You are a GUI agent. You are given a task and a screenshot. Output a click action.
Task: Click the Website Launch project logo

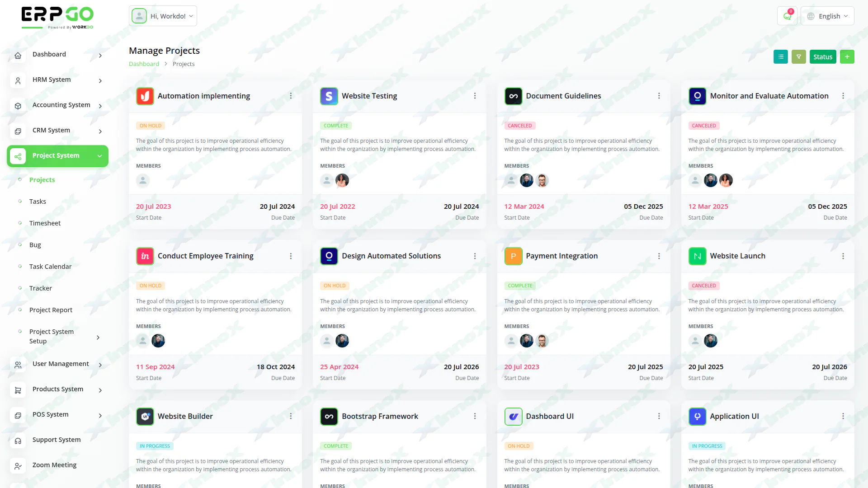point(697,256)
